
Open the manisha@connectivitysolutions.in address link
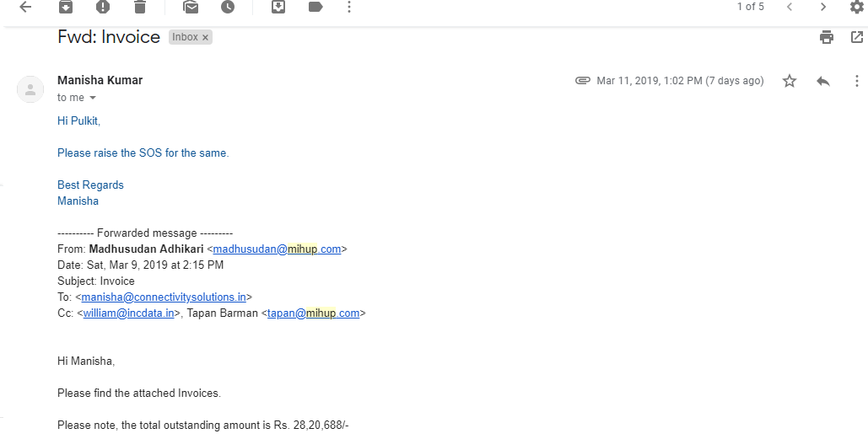pyautogui.click(x=164, y=297)
